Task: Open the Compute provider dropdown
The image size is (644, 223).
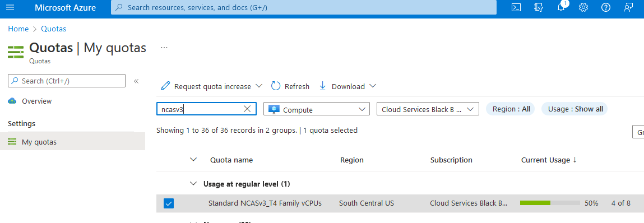Action: (316, 109)
